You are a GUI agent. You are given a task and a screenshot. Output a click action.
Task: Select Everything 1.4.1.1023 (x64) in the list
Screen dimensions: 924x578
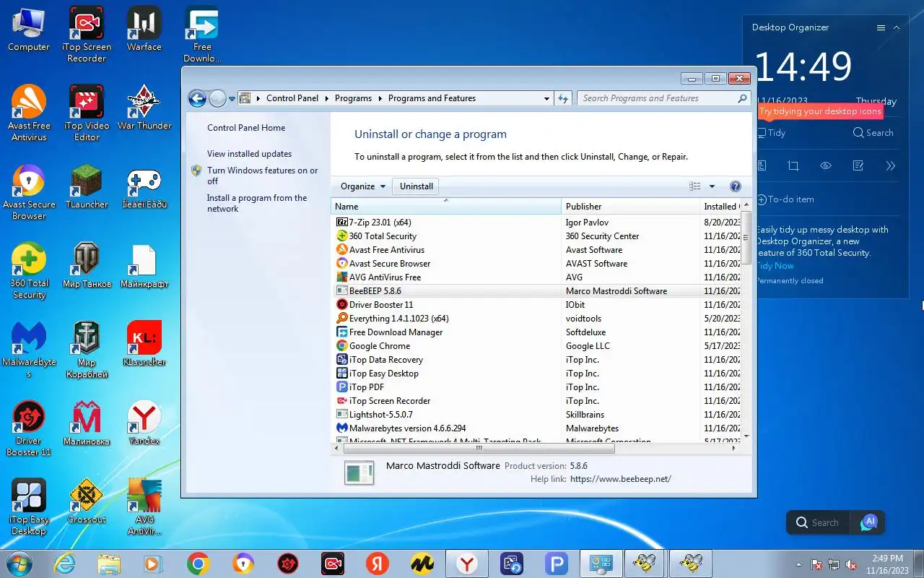pos(536,319)
